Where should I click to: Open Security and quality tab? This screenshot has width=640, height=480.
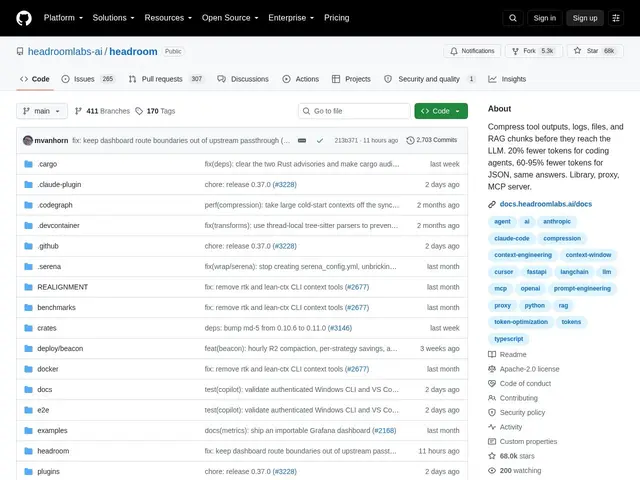click(430, 79)
